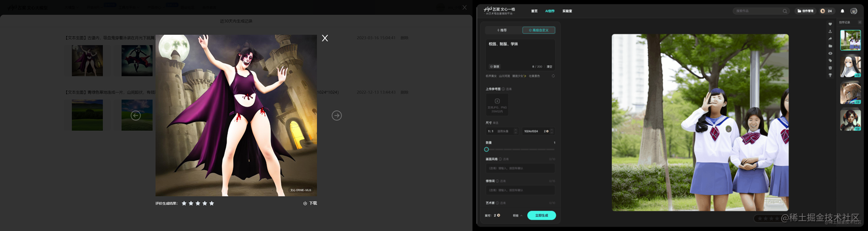Screen dimensions: 868x231
Task: Open 创作管理 folder button
Action: click(805, 11)
